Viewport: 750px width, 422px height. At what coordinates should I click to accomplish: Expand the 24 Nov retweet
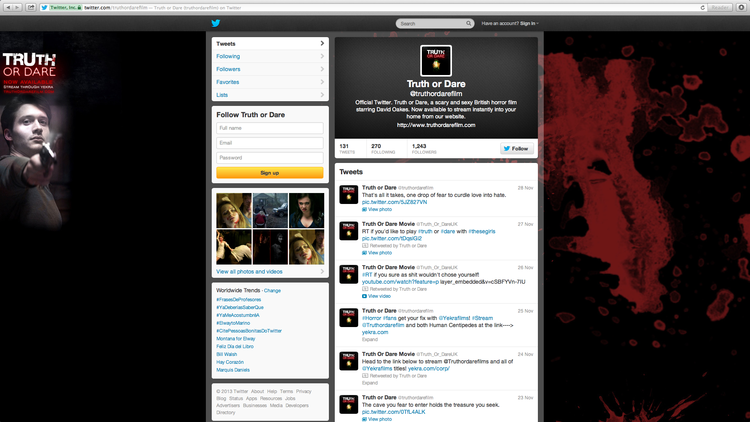point(370,383)
